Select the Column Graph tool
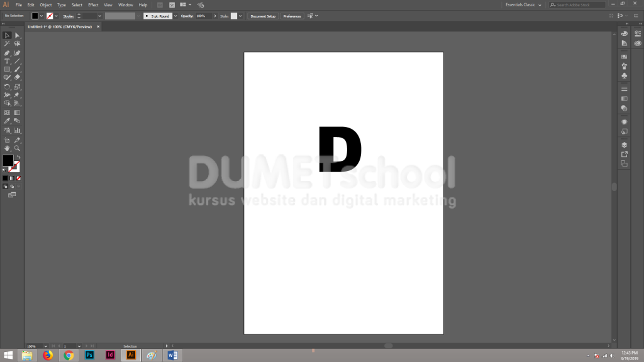Image resolution: width=644 pixels, height=362 pixels. 17,131
